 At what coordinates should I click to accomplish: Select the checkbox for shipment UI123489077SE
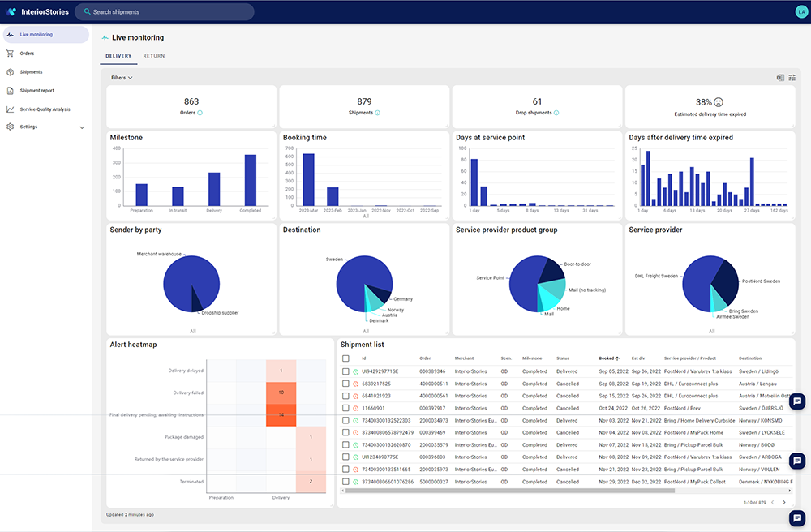pos(345,457)
